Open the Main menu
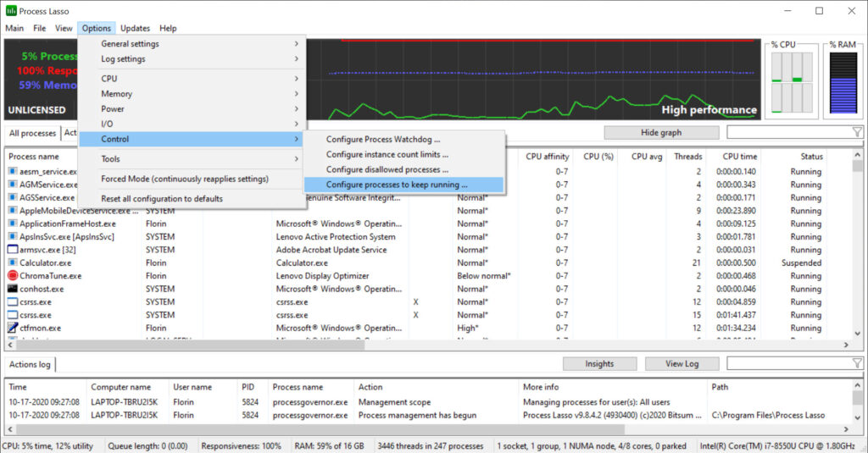This screenshot has width=868, height=453. [x=14, y=28]
